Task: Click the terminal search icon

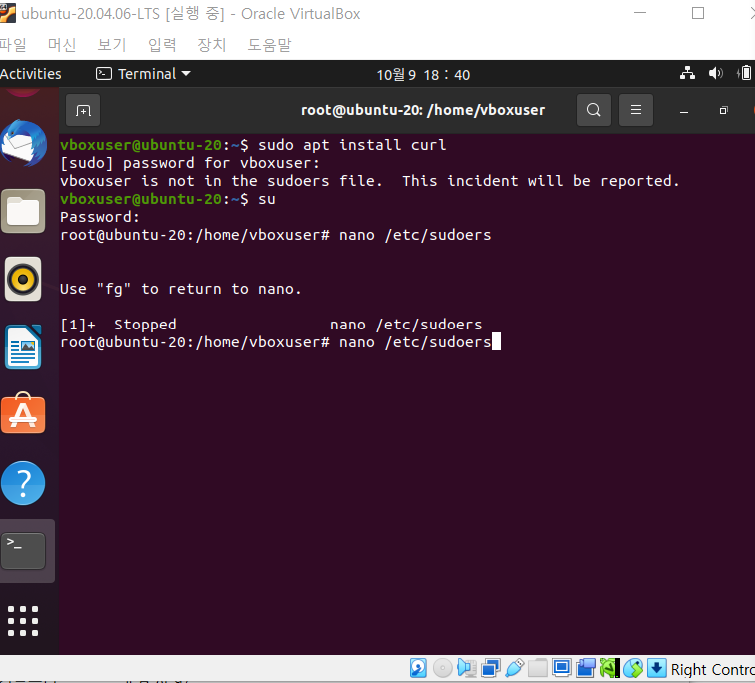Action: [594, 110]
